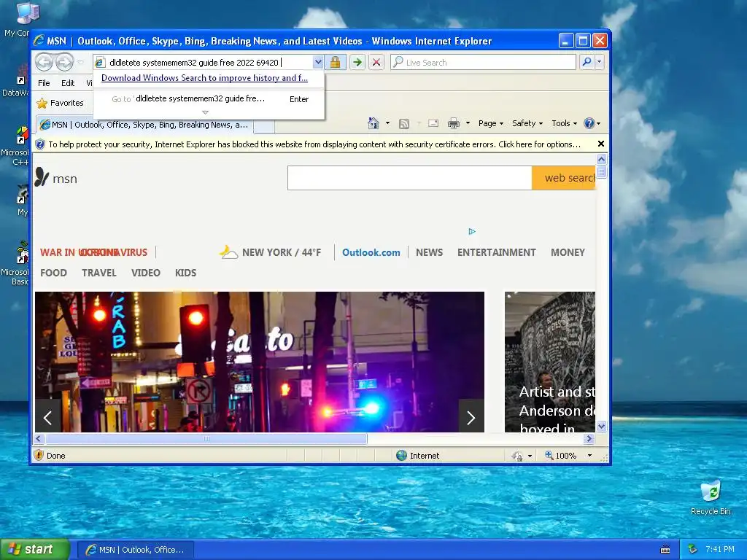
Task: Click the Forward navigation arrow
Action: (64, 62)
